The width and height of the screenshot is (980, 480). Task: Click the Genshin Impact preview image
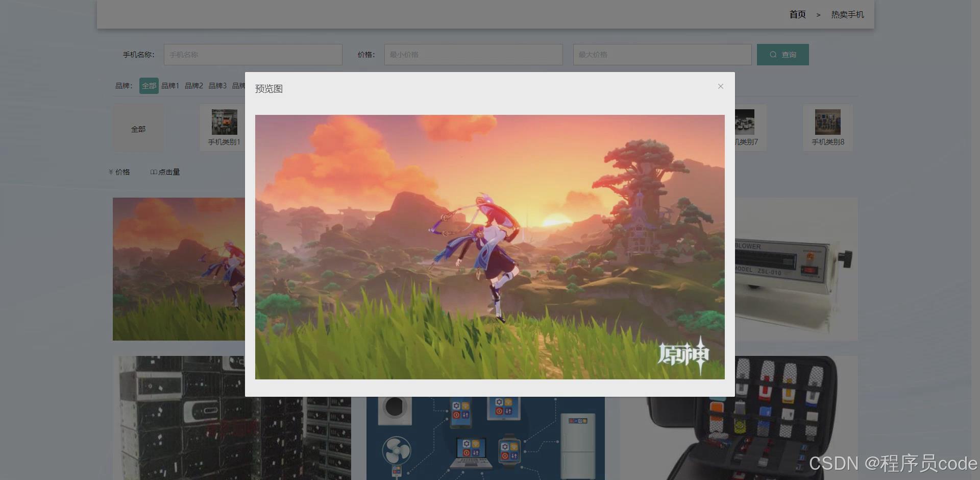coord(489,247)
